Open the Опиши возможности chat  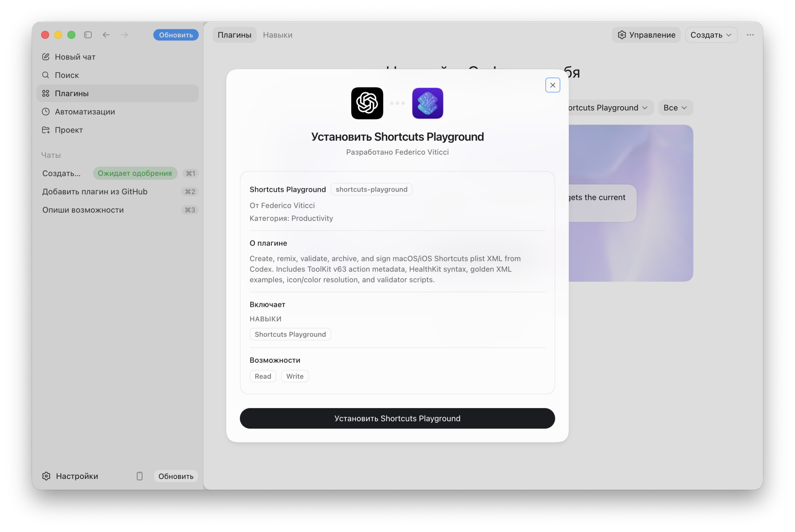click(x=117, y=210)
